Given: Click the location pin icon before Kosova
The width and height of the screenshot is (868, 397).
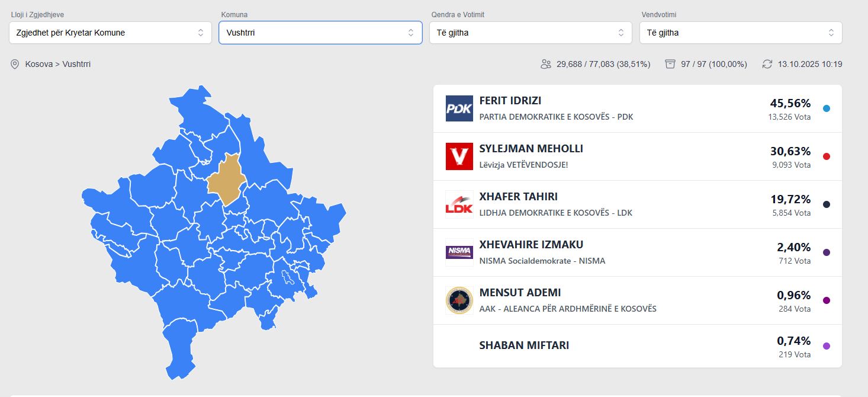Looking at the screenshot, I should [x=15, y=64].
